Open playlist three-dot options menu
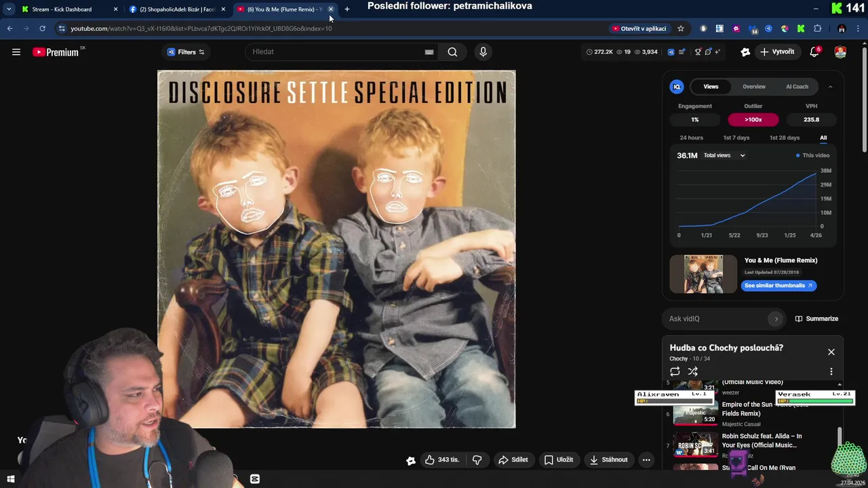Image resolution: width=868 pixels, height=488 pixels. (831, 371)
